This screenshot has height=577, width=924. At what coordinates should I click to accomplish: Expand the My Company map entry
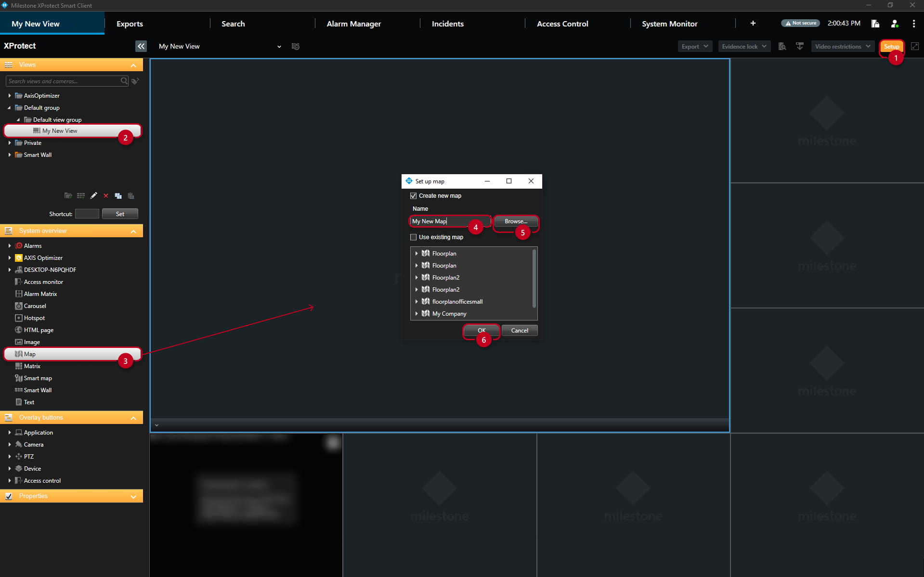click(416, 314)
